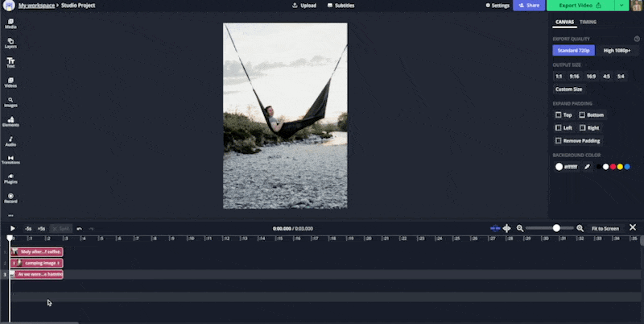Screen dimensions: 644x324
Task: Open the Media panel in sidebar
Action: 10,23
